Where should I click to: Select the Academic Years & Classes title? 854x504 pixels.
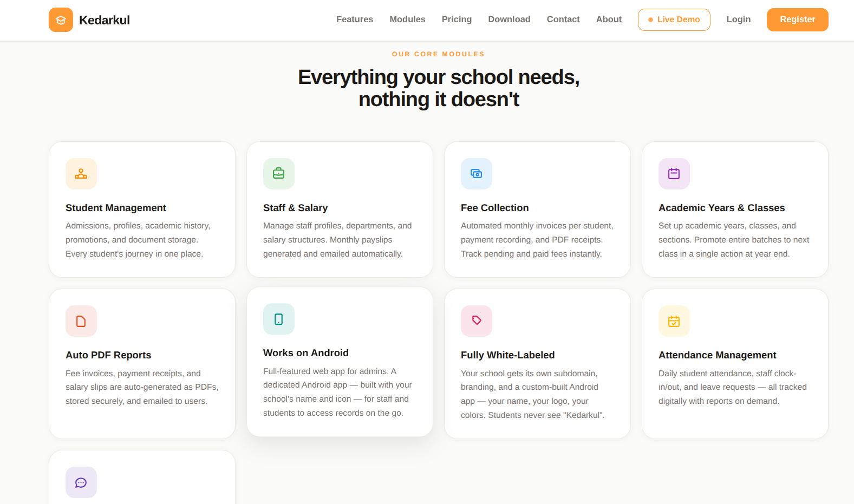coord(721,208)
